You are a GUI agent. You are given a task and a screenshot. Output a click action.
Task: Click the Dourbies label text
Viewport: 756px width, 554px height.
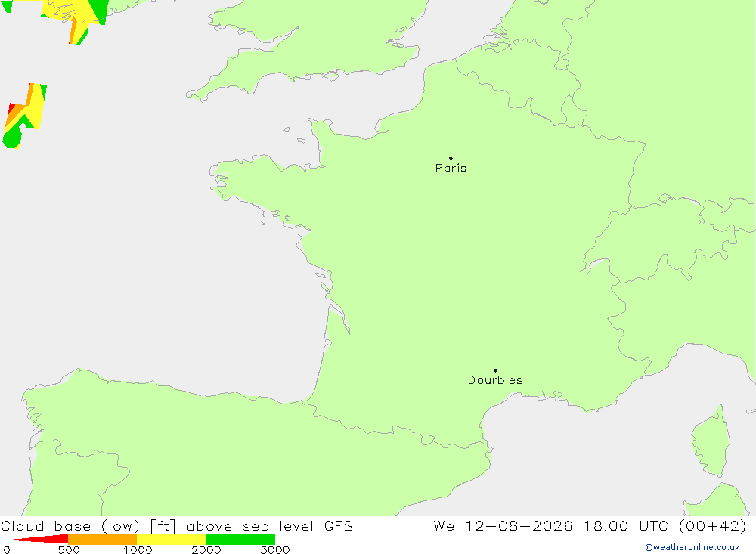point(495,380)
